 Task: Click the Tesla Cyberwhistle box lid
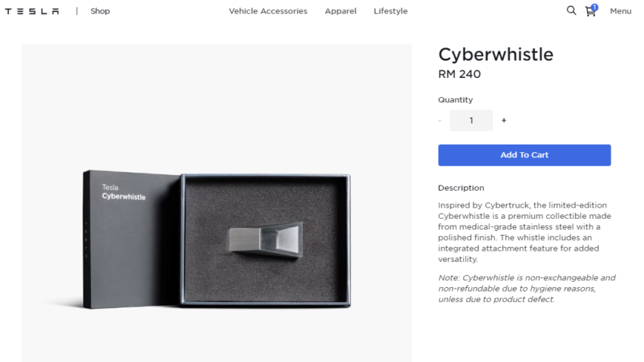point(132,239)
